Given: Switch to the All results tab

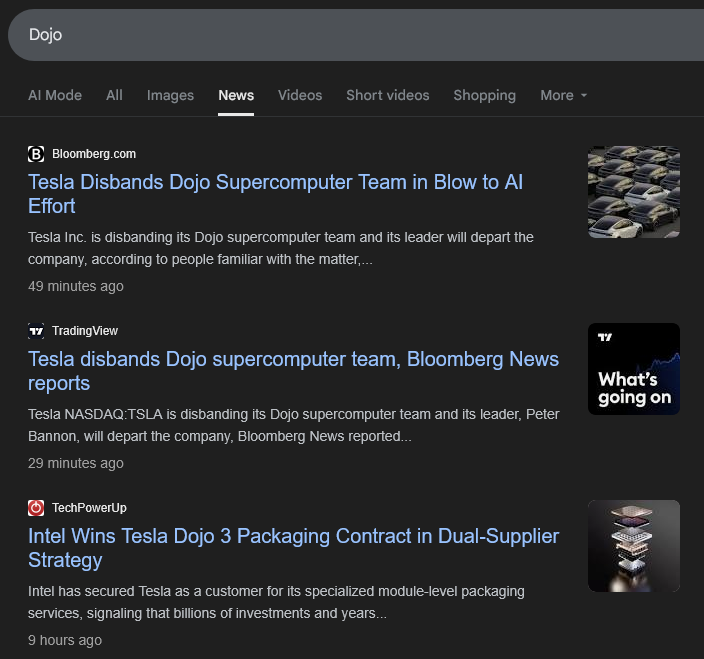Looking at the screenshot, I should coord(114,95).
